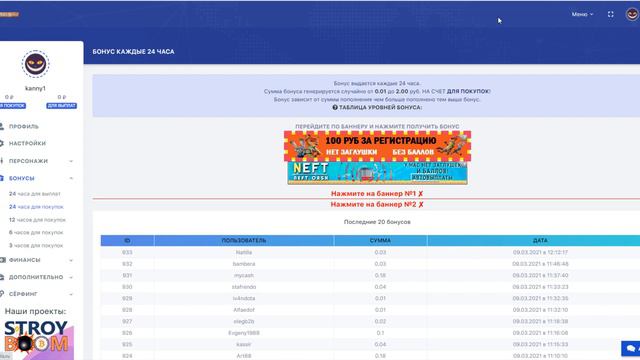The width and height of the screenshot is (640, 360).
Task: Open the Финансы sidebar section
Action: (x=24, y=260)
